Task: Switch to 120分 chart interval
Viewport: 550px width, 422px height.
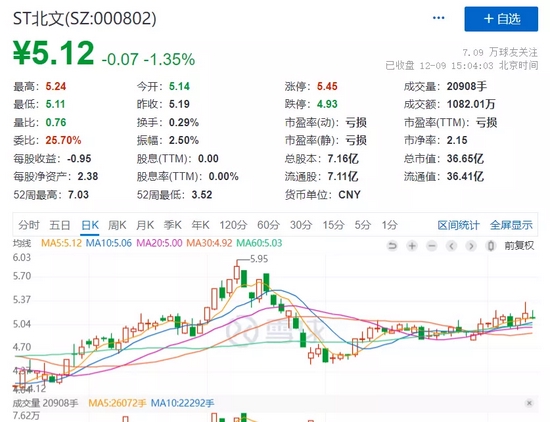Action: [x=233, y=225]
